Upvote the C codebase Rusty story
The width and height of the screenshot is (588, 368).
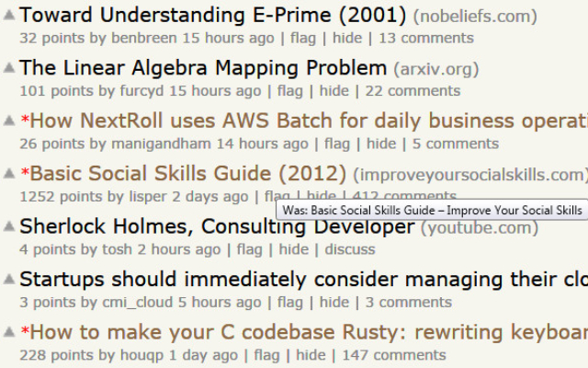9,333
